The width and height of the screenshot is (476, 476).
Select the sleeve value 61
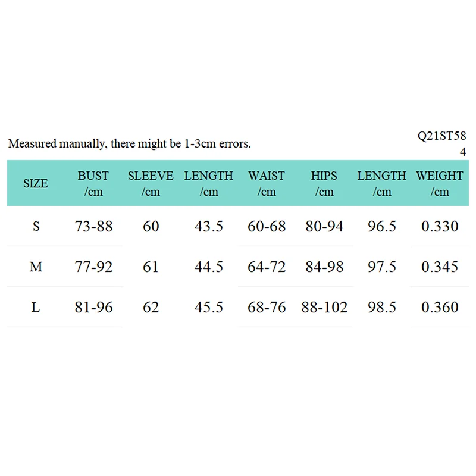[151, 267]
